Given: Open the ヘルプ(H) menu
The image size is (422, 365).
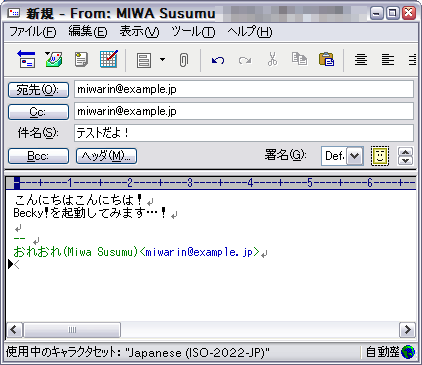Looking at the screenshot, I should [250, 32].
